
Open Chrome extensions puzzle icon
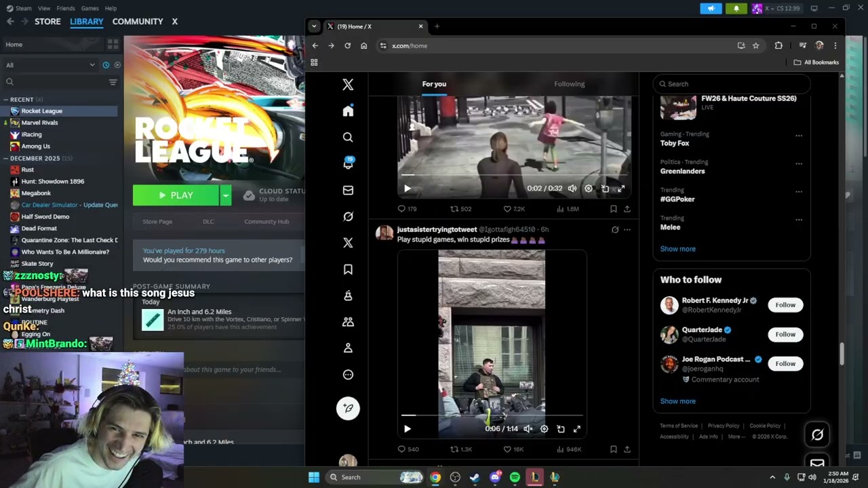click(778, 45)
